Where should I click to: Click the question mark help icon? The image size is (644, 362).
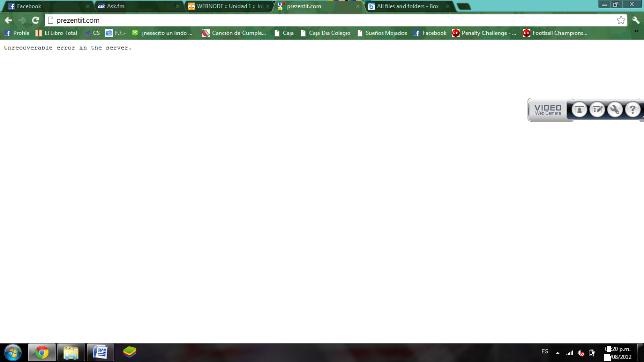[x=632, y=110]
